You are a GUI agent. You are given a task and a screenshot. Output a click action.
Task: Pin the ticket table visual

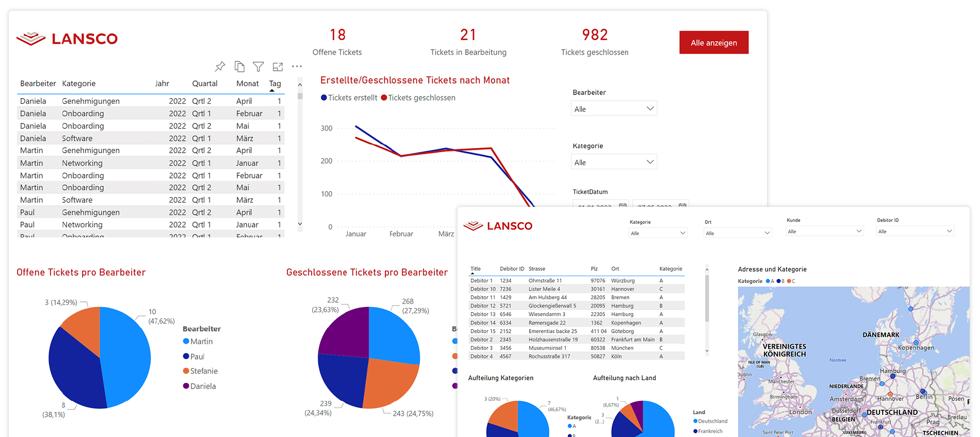(220, 67)
